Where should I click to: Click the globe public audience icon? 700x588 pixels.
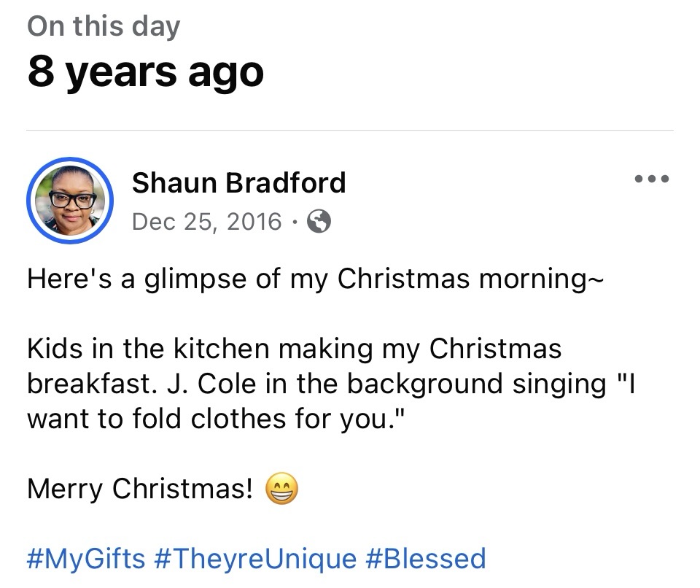319,221
